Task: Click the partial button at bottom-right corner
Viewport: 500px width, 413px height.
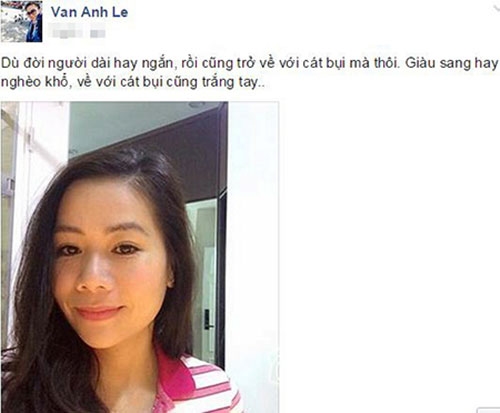Action: (x=489, y=410)
